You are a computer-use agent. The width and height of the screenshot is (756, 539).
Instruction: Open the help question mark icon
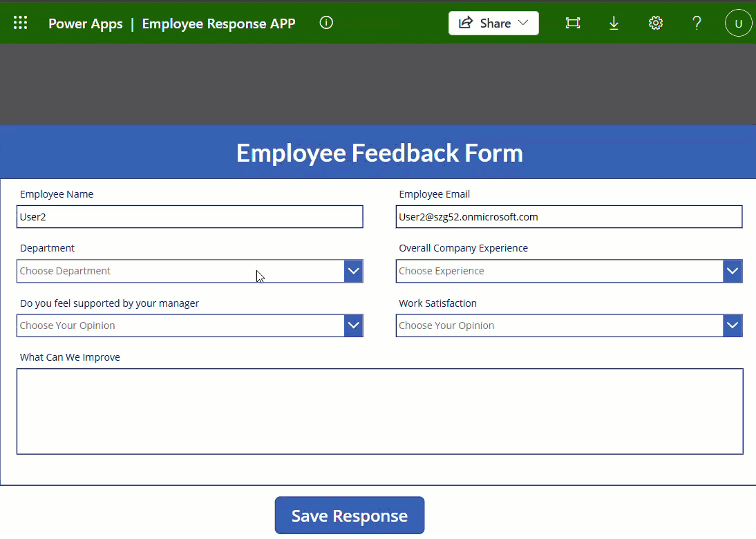pyautogui.click(x=697, y=23)
